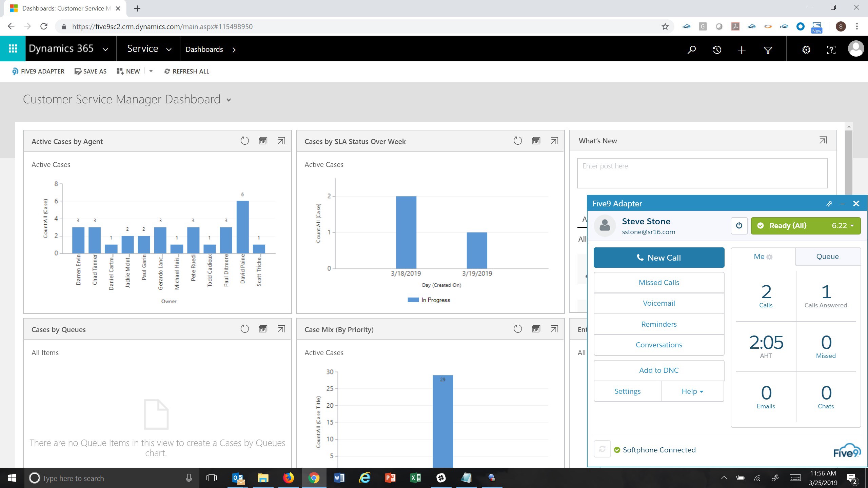
Task: View records for Cases by SLA Status
Action: click(x=536, y=141)
